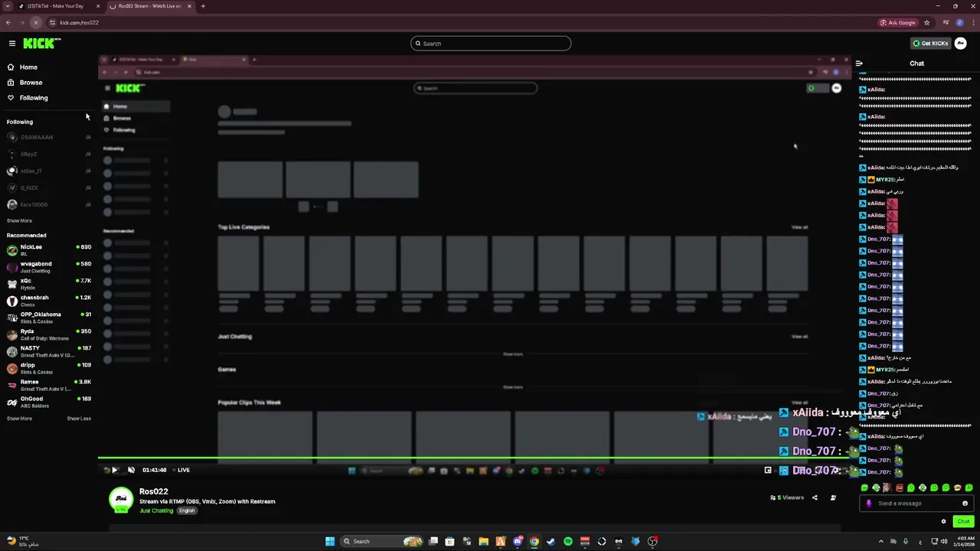Unmute the stream player volume
The image size is (980, 551).
click(x=131, y=470)
